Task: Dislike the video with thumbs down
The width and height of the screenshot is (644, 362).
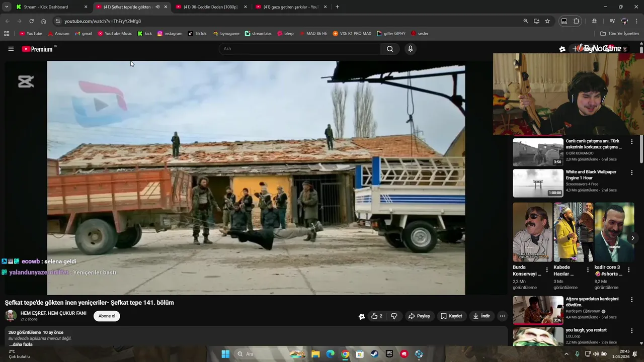Action: click(x=394, y=316)
